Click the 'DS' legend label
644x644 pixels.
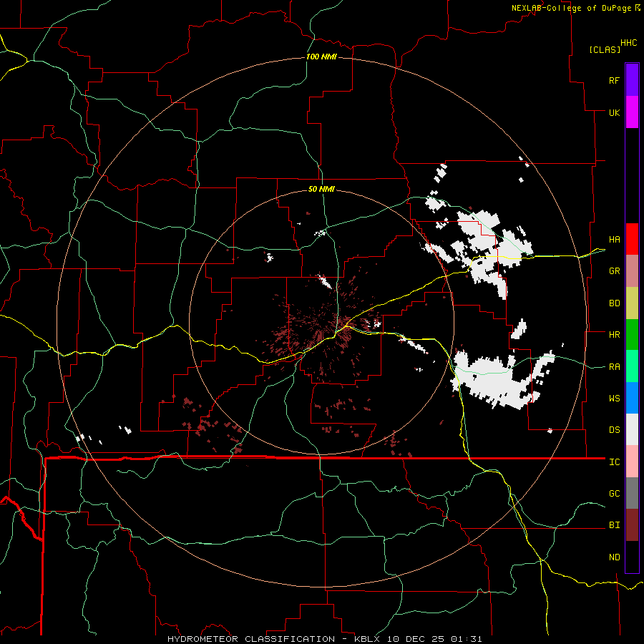614,430
